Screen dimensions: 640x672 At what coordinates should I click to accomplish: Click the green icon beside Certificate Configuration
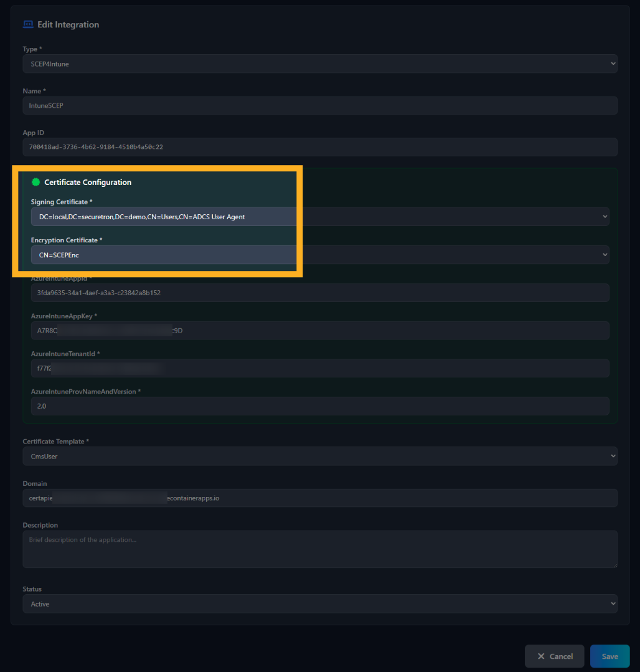point(35,182)
